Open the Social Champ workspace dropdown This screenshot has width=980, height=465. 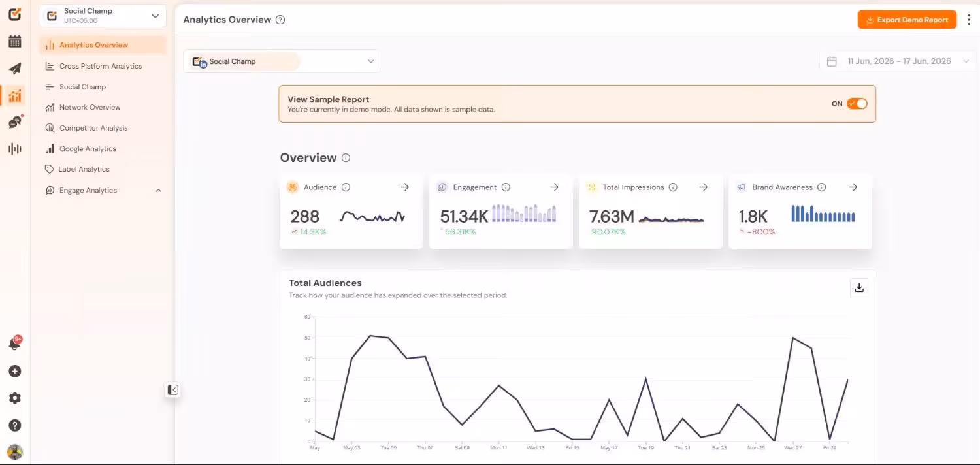tap(103, 16)
